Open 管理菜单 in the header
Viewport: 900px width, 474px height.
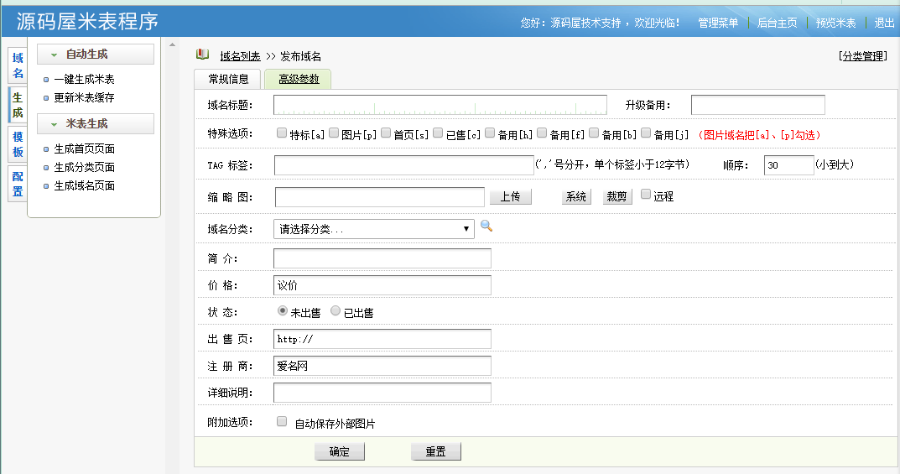click(x=717, y=23)
